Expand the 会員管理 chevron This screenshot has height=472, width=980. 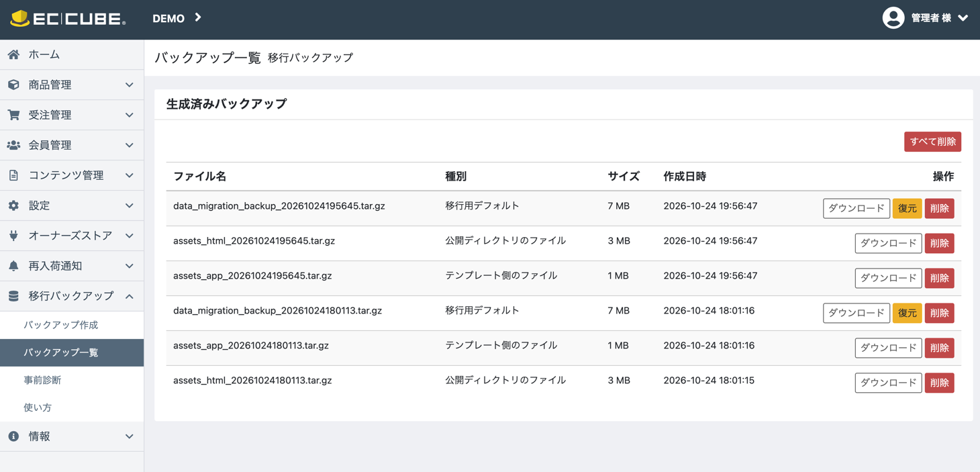pos(130,145)
